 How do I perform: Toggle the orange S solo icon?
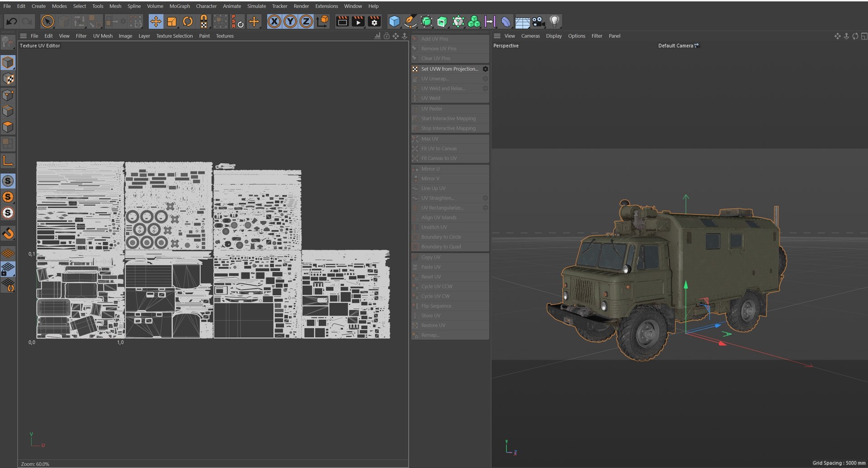tap(8, 197)
